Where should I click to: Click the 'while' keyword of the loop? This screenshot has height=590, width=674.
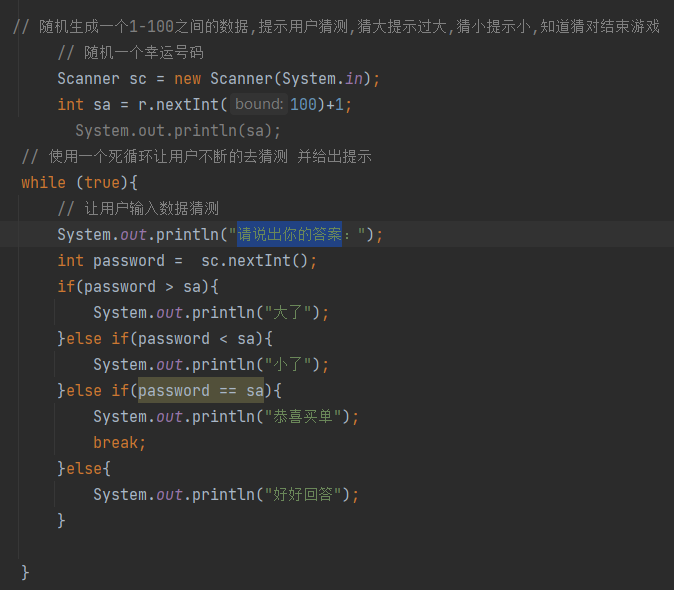pos(42,183)
